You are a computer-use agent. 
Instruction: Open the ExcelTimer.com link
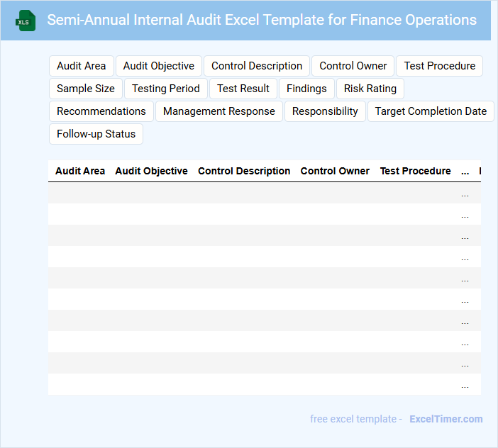click(446, 419)
